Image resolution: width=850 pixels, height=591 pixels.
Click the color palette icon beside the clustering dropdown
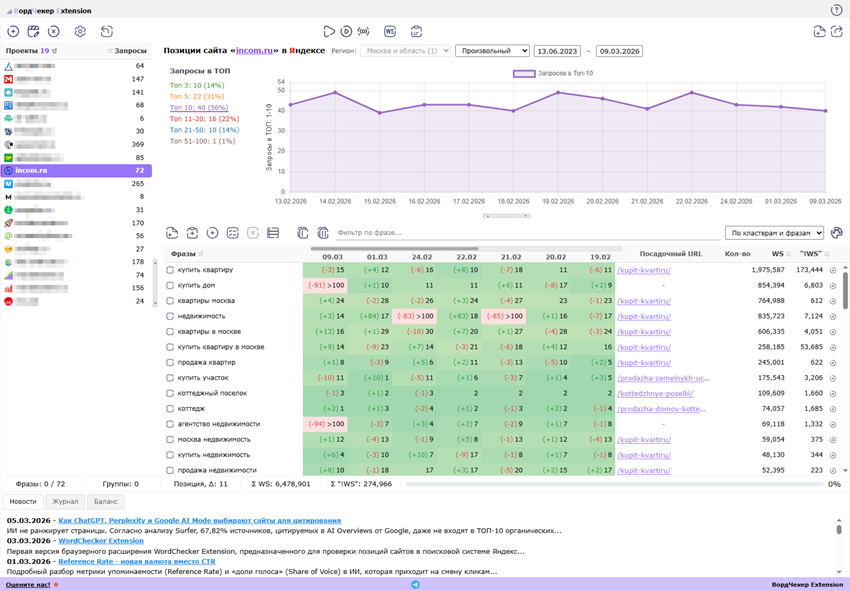click(837, 233)
